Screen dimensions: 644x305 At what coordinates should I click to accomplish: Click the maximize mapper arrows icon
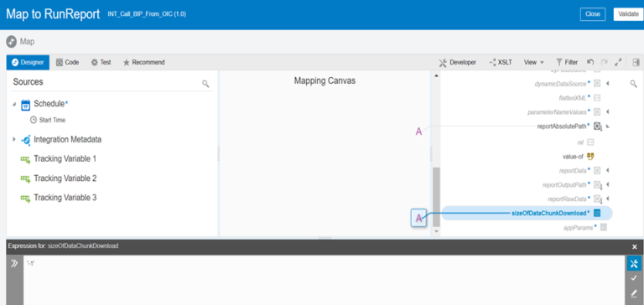[618, 62]
